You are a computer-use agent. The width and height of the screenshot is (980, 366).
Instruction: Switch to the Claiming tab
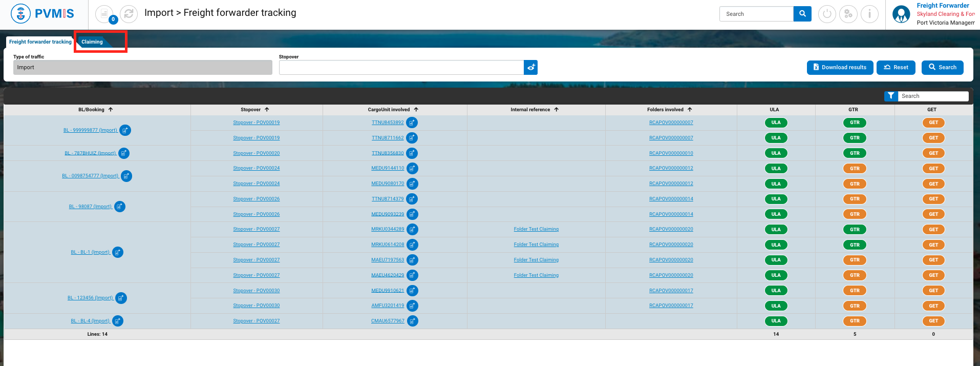[x=92, y=42]
